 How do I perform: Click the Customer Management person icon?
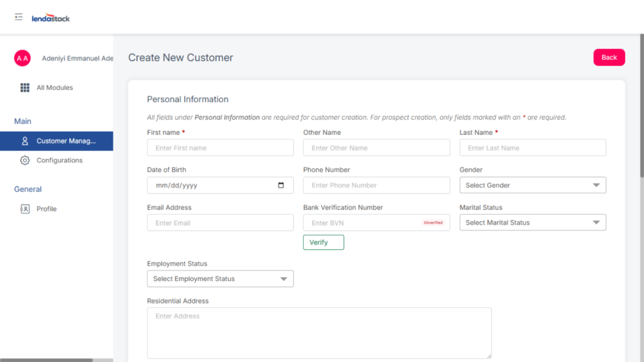[x=25, y=141]
